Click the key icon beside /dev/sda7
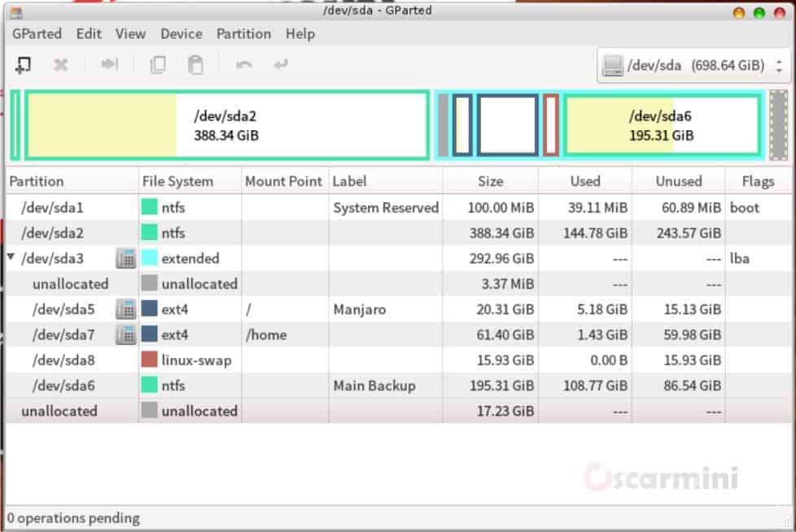The width and height of the screenshot is (796, 532). pos(125,334)
